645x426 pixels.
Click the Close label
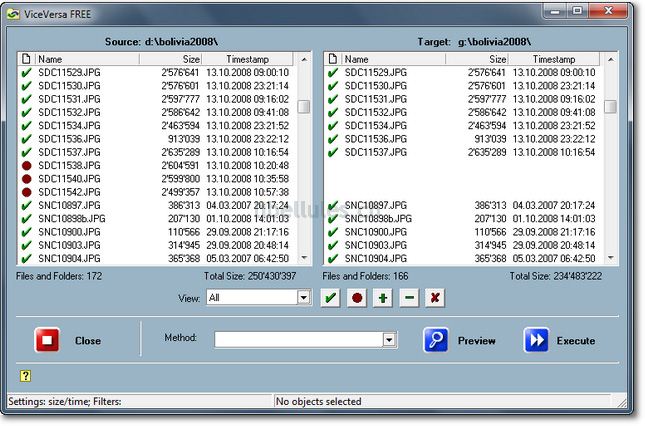88,341
